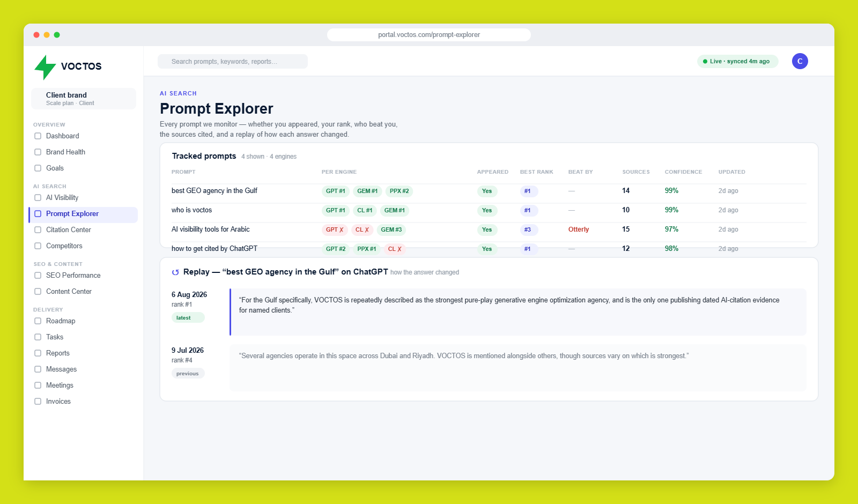
Task: Click PPX #1 badge in ChatGPT prompt row
Action: (x=367, y=249)
